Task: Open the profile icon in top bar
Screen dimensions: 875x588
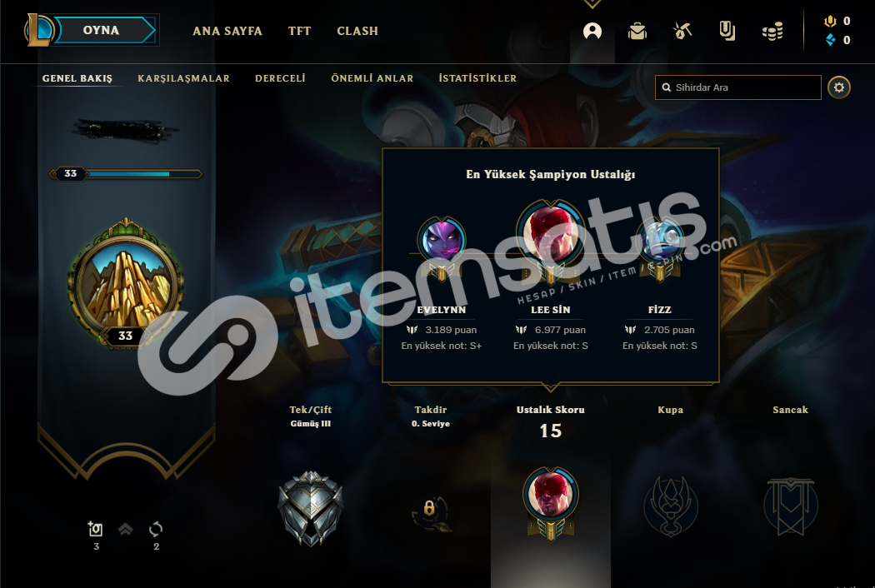Action: coord(592,31)
